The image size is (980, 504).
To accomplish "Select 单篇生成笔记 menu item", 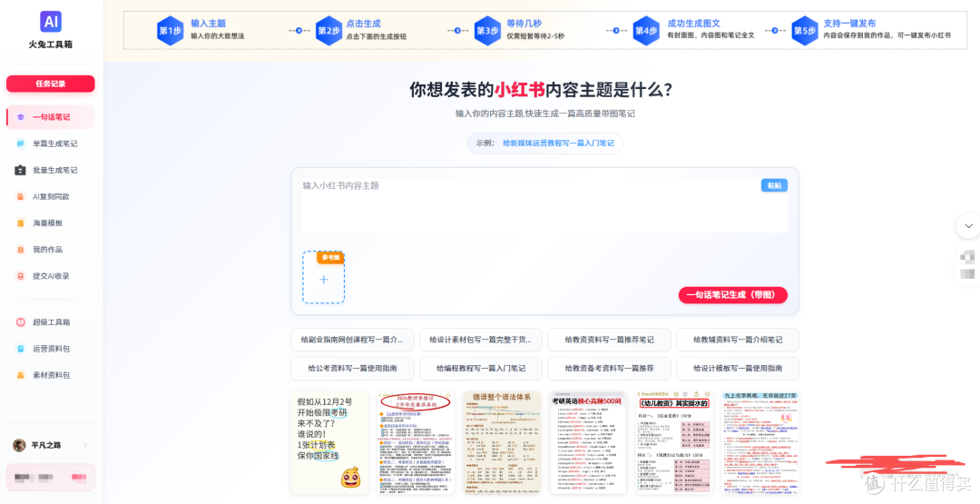I will (x=51, y=143).
